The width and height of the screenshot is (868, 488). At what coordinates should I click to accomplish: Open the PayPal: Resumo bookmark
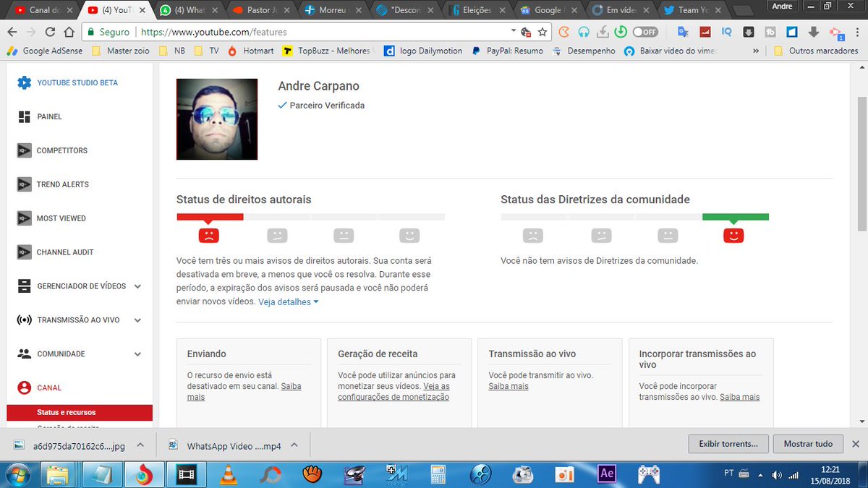tap(507, 51)
